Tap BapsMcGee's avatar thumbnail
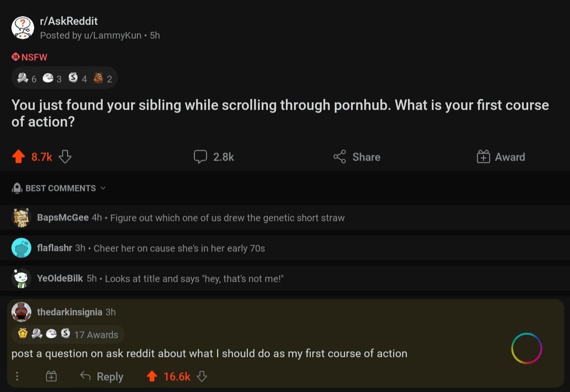Screen dimensions: 570x392 [21, 217]
